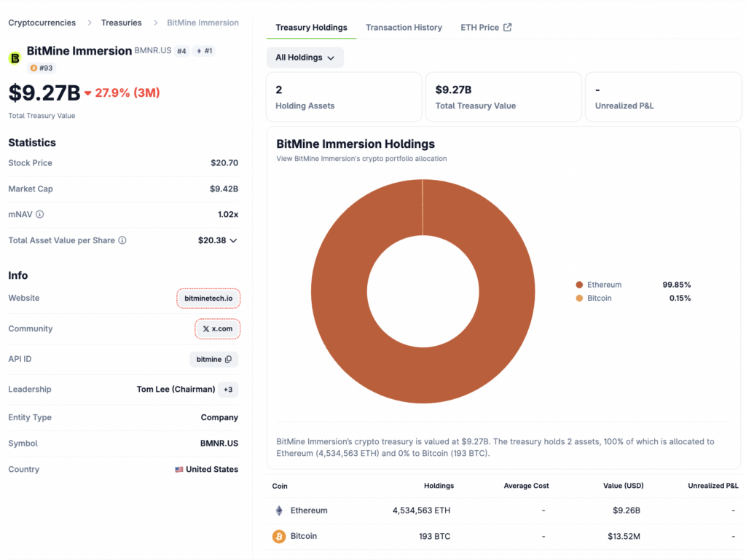Open the x.com community link
The height and width of the screenshot is (560, 746).
217,329
